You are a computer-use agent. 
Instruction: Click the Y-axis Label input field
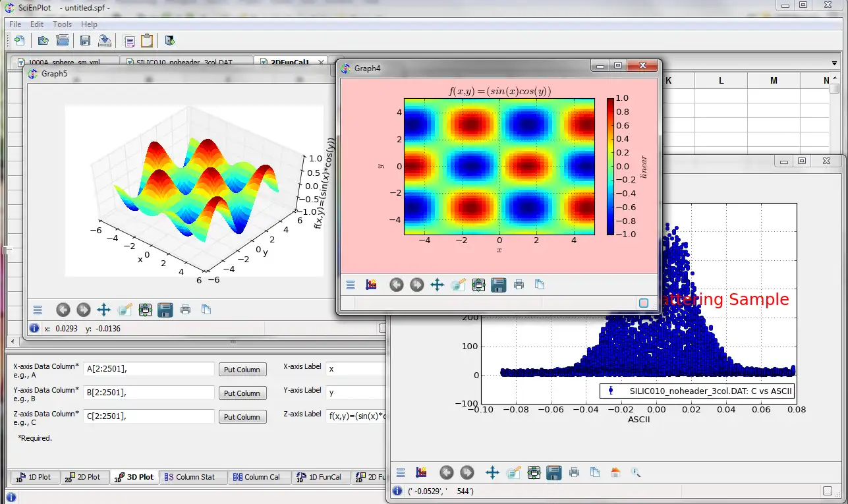pos(356,393)
